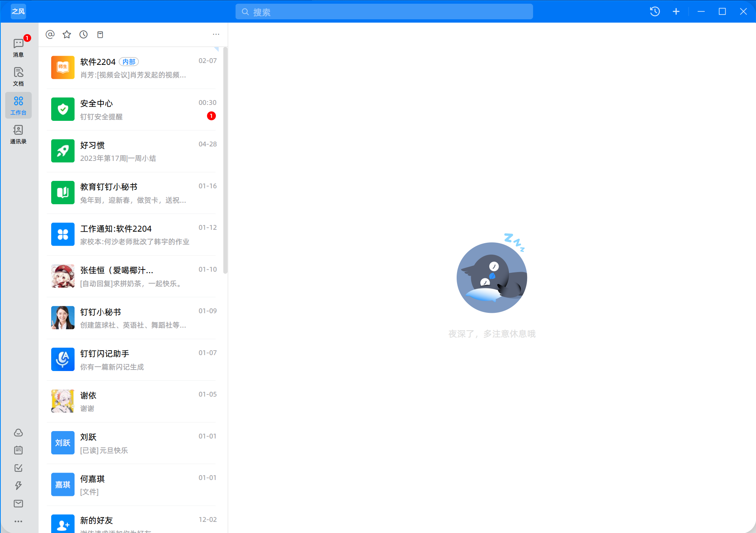Open chat with 张佳恒

pyautogui.click(x=132, y=276)
